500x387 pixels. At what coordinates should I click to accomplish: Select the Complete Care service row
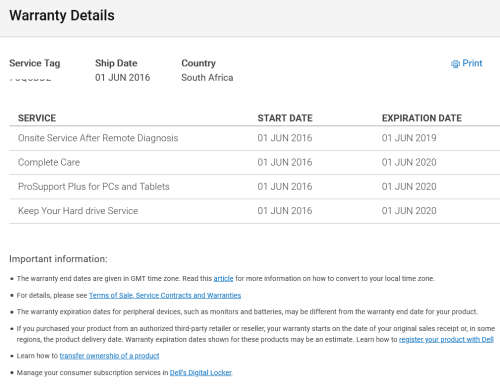(254, 162)
